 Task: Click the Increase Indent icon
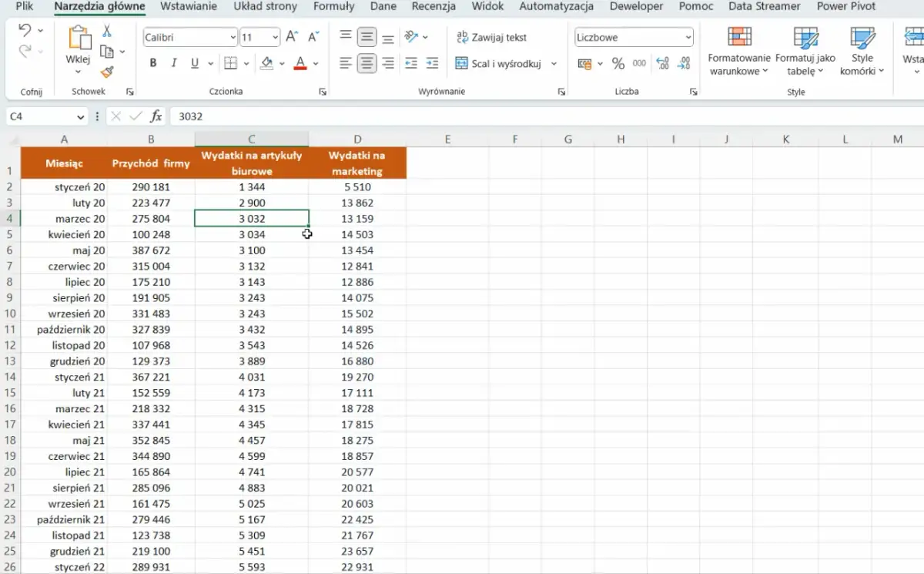click(x=432, y=64)
